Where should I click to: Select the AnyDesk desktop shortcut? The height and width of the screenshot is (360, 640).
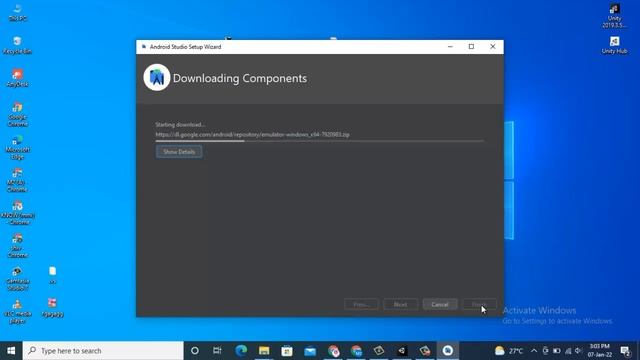pos(17,78)
